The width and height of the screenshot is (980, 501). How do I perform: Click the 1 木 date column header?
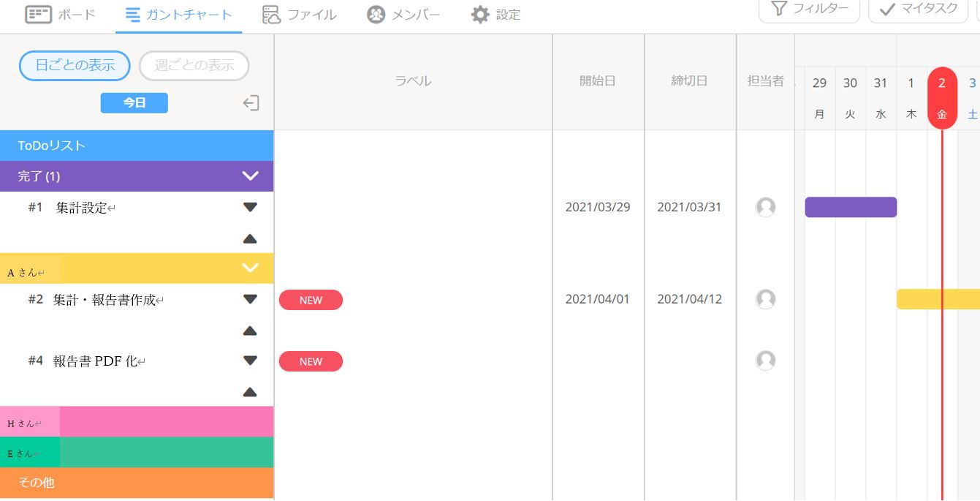(911, 98)
